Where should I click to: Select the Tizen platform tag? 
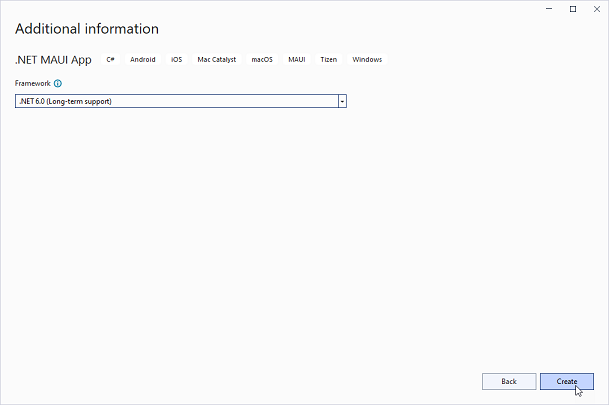coord(328,60)
